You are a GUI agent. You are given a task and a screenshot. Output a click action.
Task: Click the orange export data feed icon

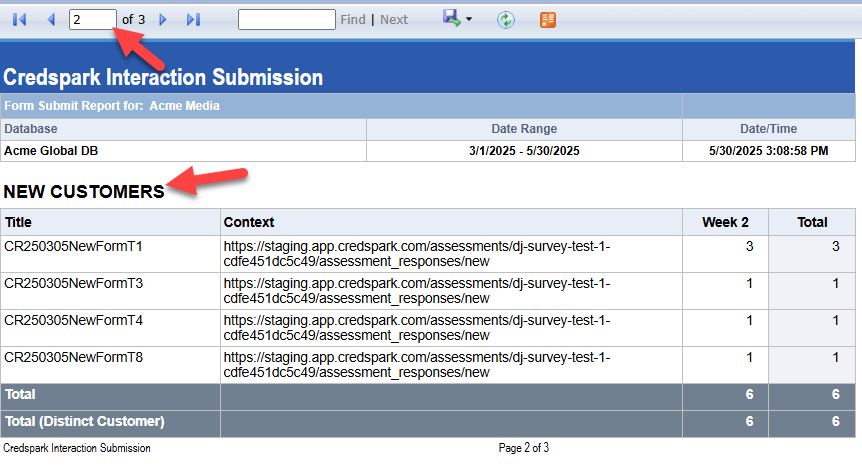click(547, 19)
